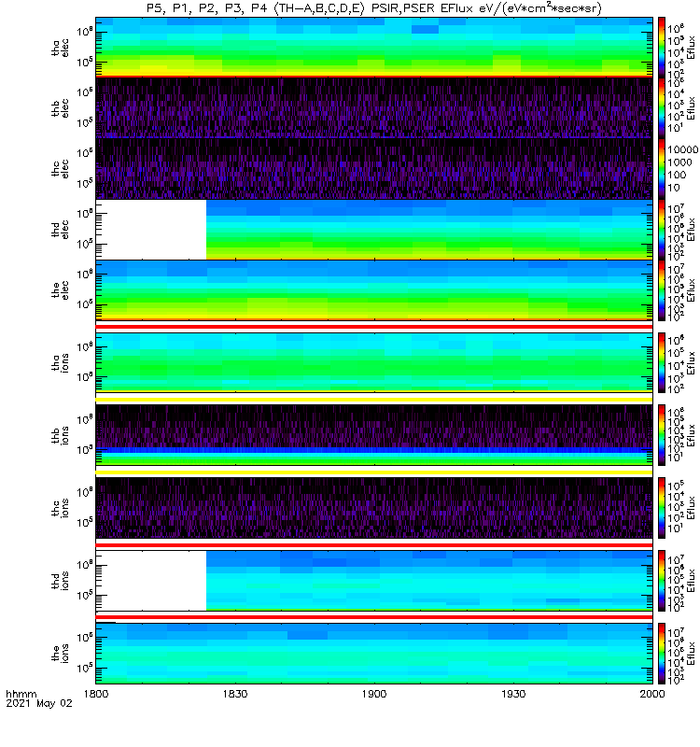Click the the elec color bar
700x747 pixels.
662,290
